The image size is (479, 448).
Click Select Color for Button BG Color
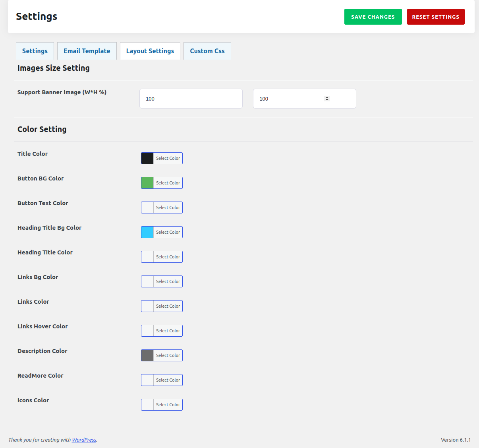168,183
